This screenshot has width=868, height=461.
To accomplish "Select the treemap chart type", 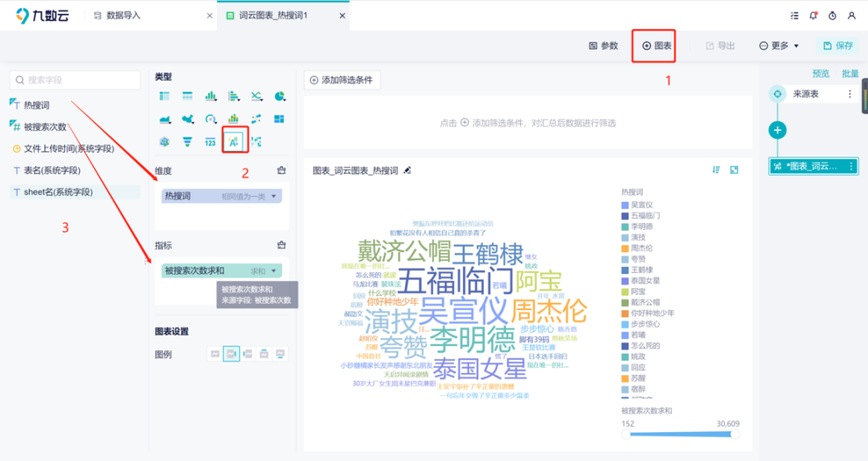I will point(280,119).
